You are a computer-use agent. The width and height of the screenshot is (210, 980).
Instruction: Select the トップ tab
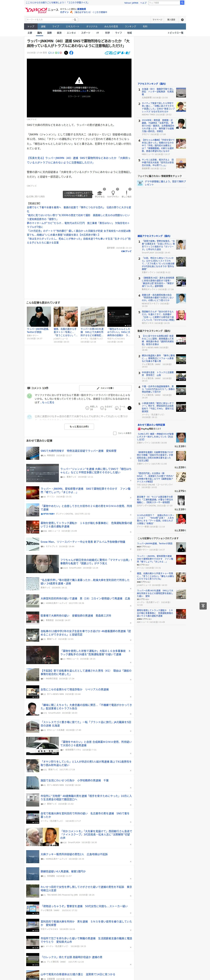[31, 27]
